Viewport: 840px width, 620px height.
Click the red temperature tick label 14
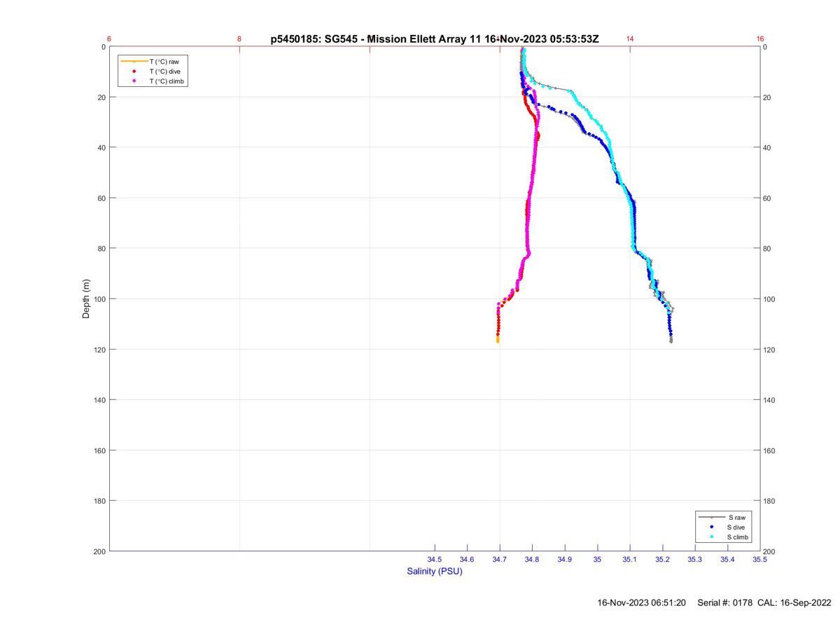tap(630, 39)
